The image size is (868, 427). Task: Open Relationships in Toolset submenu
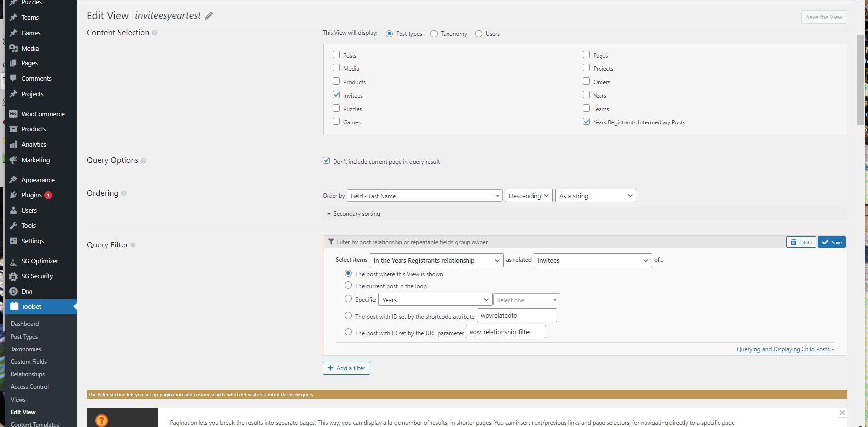coord(28,374)
